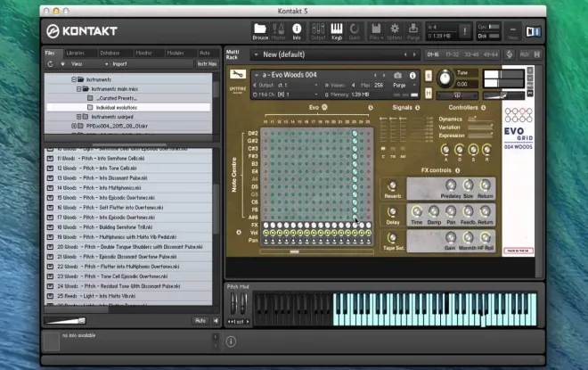Viewport: 588px width, 370px height.
Task: Minimize rack with the View button
Action: (512, 31)
